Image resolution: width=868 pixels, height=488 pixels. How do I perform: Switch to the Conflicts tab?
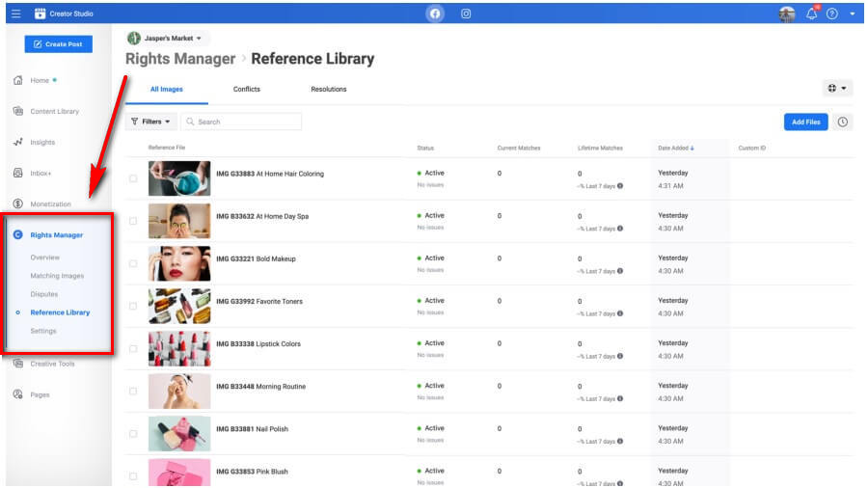tap(246, 90)
